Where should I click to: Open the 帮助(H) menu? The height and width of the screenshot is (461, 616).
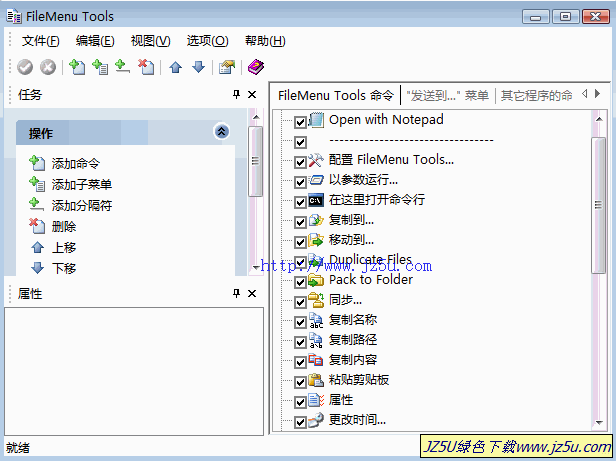265,40
